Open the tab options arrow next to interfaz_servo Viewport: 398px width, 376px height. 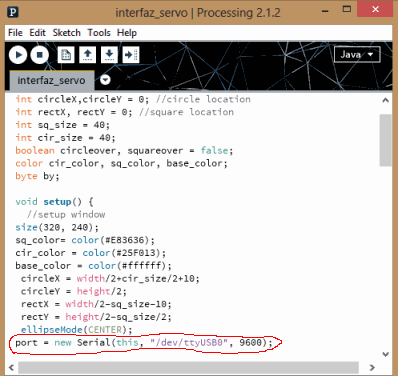point(105,80)
